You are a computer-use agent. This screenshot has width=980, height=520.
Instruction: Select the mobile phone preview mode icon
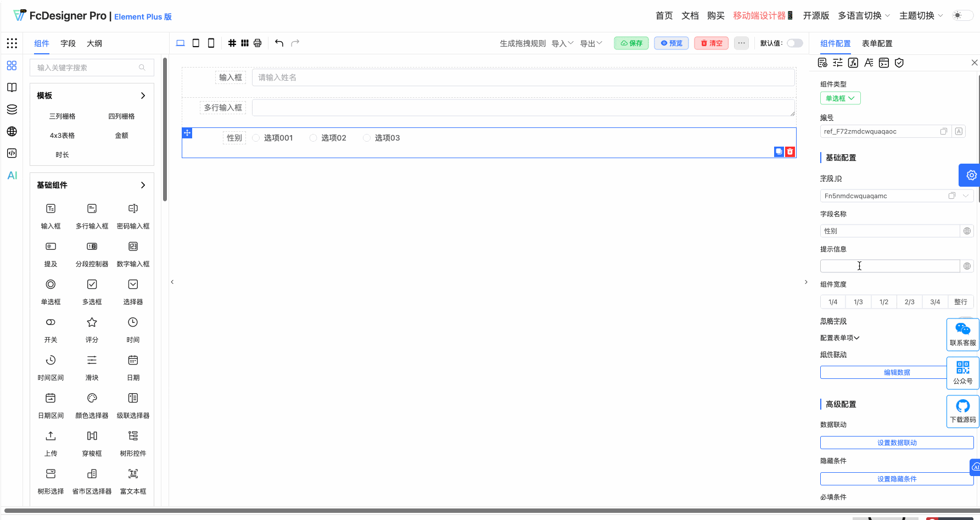211,43
